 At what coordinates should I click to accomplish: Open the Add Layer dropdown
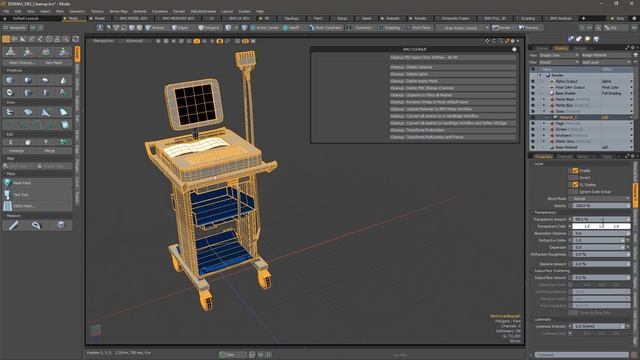coord(606,62)
